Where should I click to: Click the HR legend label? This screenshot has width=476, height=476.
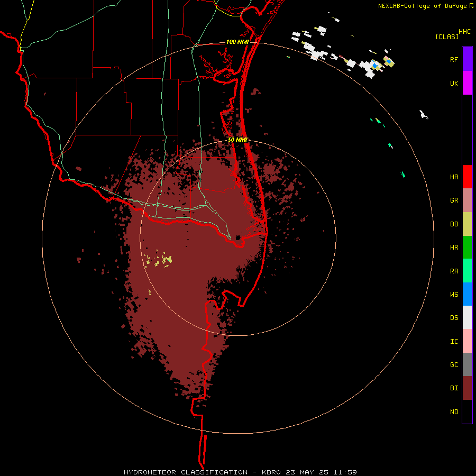pyautogui.click(x=454, y=248)
